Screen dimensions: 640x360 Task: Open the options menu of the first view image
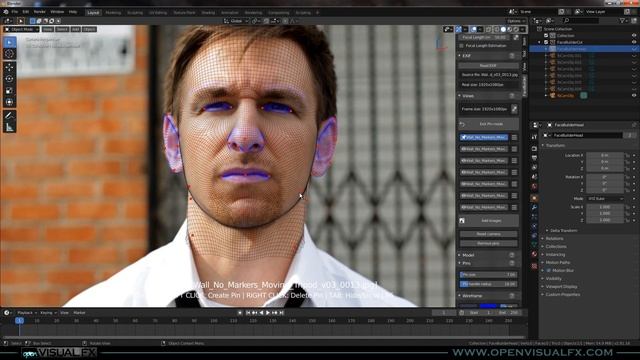point(514,138)
